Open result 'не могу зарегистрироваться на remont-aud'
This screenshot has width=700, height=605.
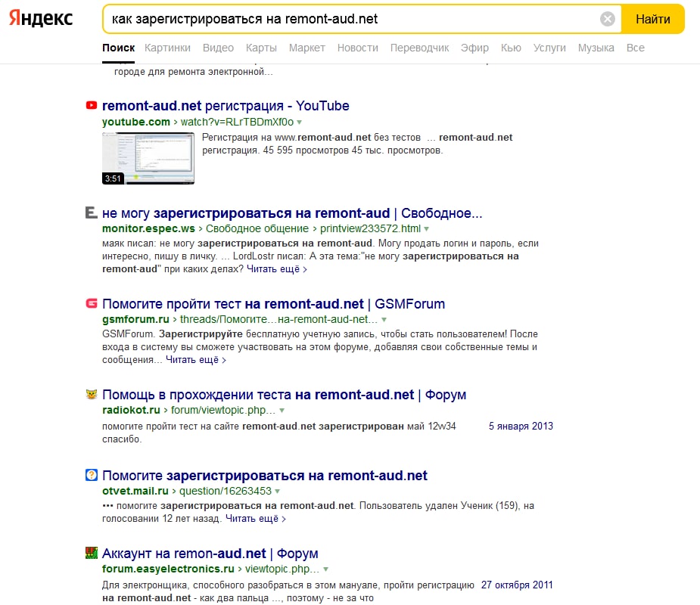pos(292,213)
